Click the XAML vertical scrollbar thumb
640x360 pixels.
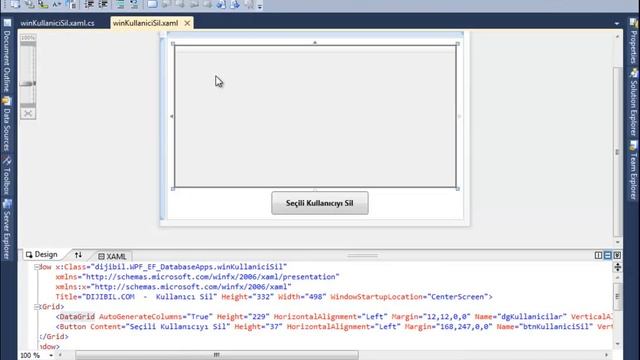[x=618, y=296]
